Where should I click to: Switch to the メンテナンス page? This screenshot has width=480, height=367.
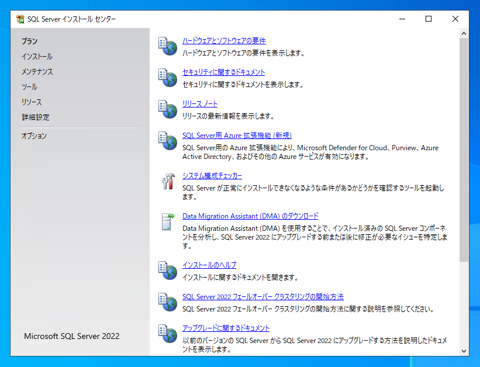click(x=37, y=72)
